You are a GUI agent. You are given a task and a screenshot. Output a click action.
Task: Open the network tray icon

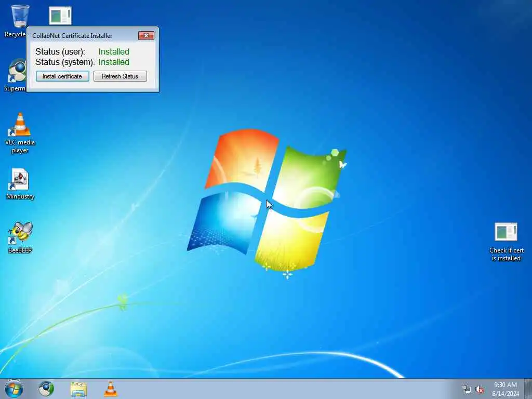pos(467,389)
